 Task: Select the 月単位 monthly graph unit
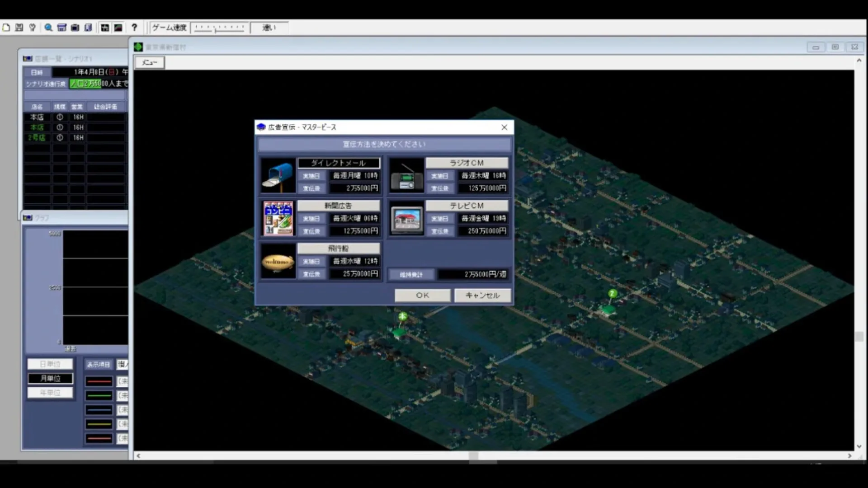pyautogui.click(x=50, y=378)
